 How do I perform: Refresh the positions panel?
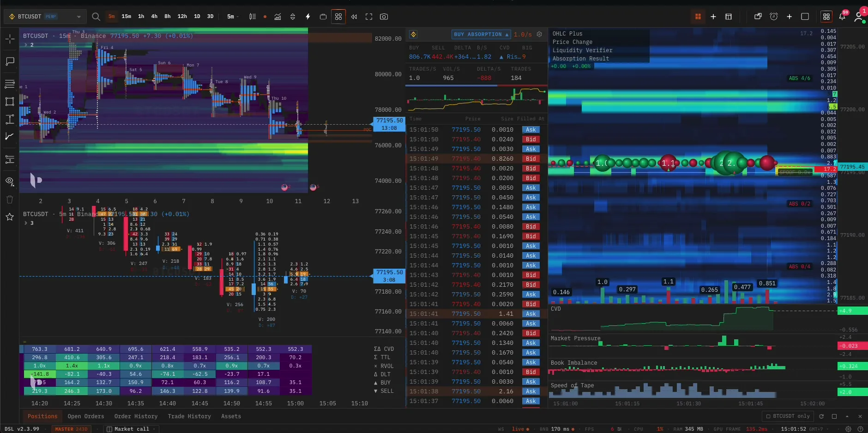(x=821, y=416)
